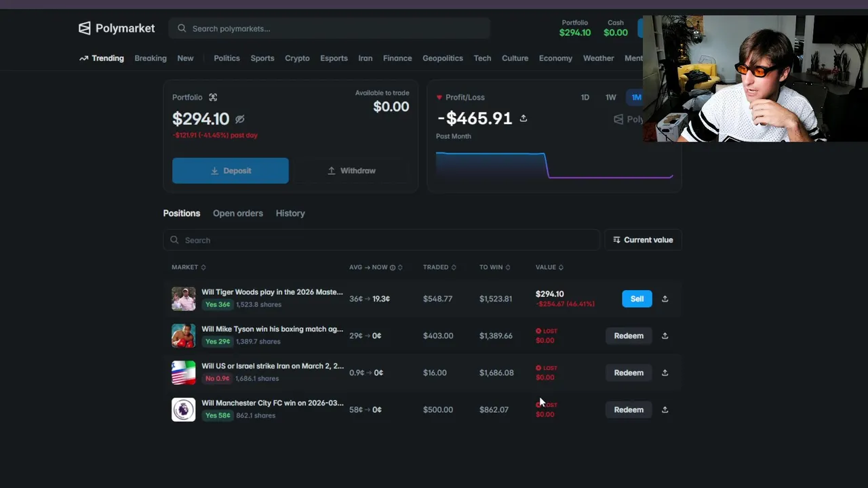Click the 'No 0.9¢' badge

(x=218, y=379)
